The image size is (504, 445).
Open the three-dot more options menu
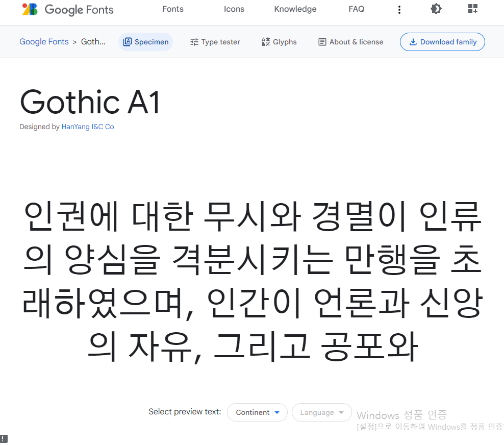[x=399, y=10]
